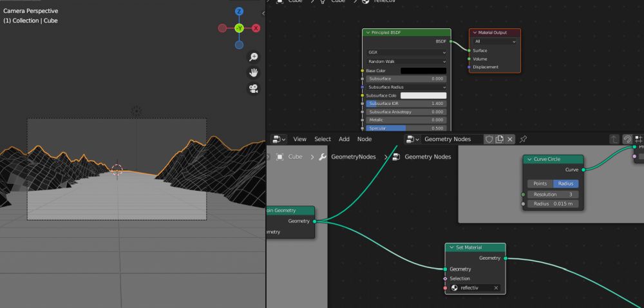Click the Join Geometry node's Geometry output socket

coord(315,222)
